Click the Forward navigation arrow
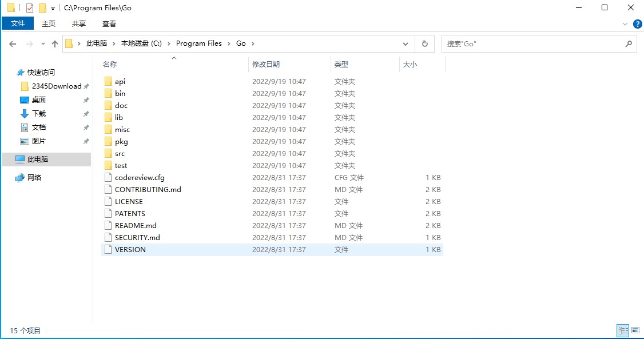 pos(29,44)
